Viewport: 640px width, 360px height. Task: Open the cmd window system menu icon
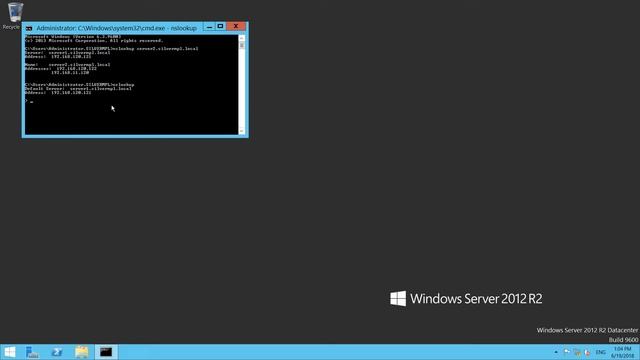[29, 28]
